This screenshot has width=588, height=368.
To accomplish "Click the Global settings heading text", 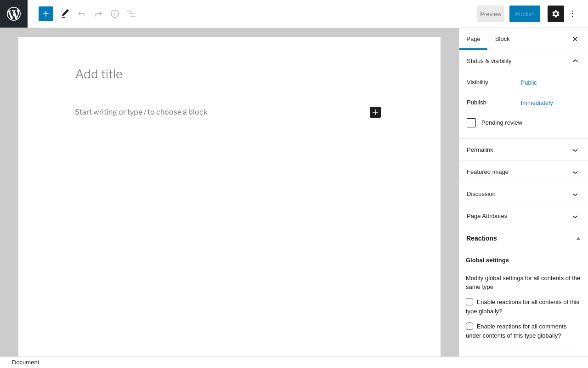I will 487,260.
